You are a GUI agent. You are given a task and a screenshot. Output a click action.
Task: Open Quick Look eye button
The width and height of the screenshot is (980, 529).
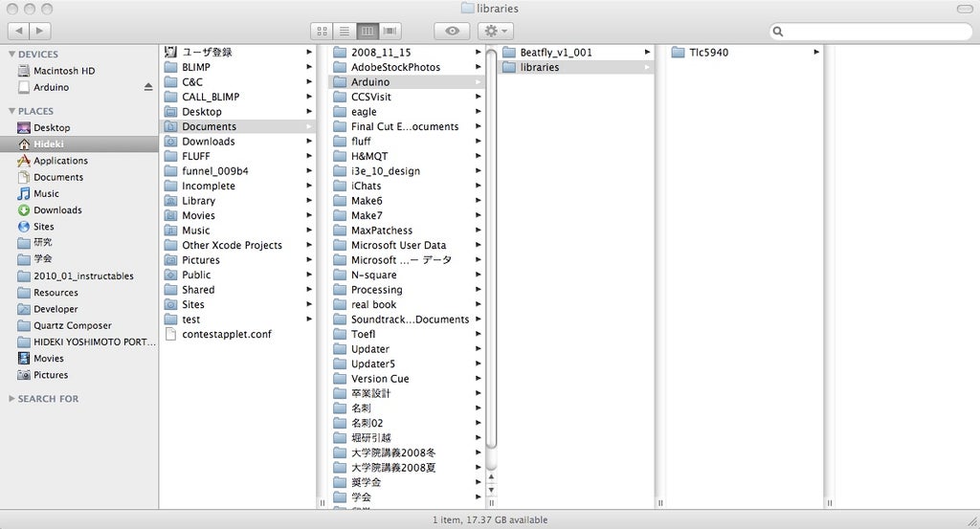(452, 31)
